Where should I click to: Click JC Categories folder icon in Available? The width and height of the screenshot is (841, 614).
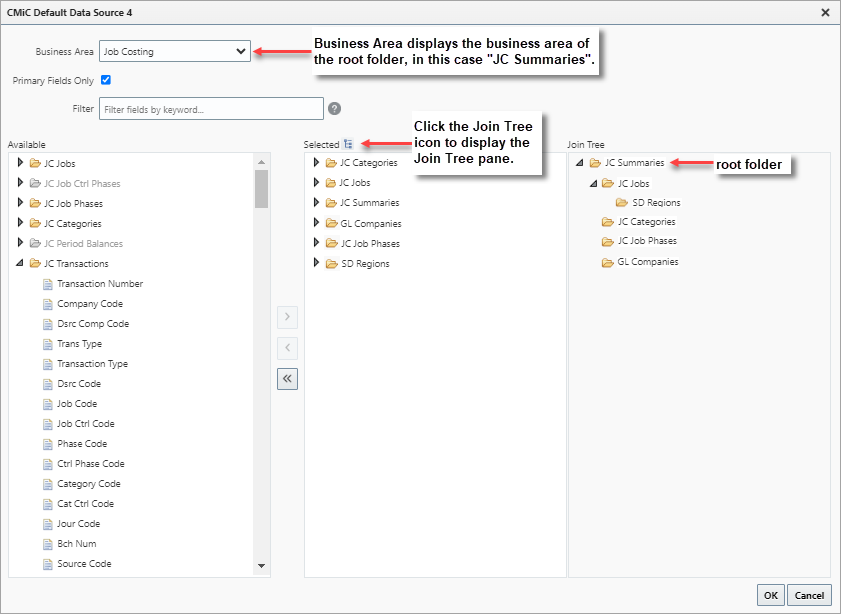[x=35, y=223]
